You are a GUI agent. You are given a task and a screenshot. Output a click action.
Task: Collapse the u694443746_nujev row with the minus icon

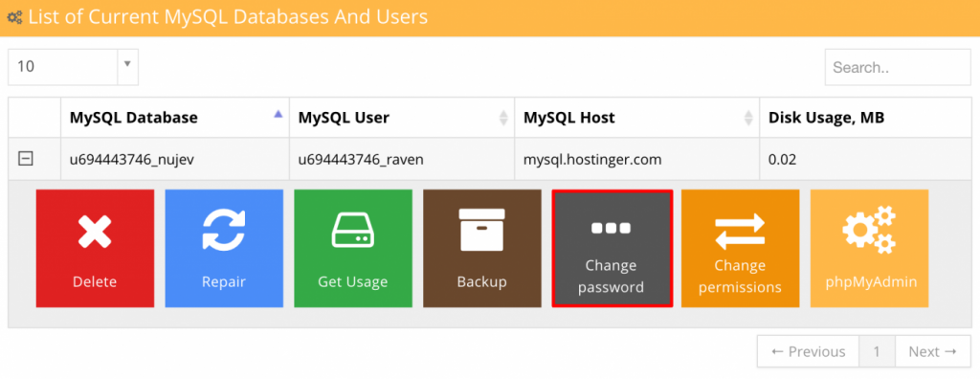(x=25, y=159)
